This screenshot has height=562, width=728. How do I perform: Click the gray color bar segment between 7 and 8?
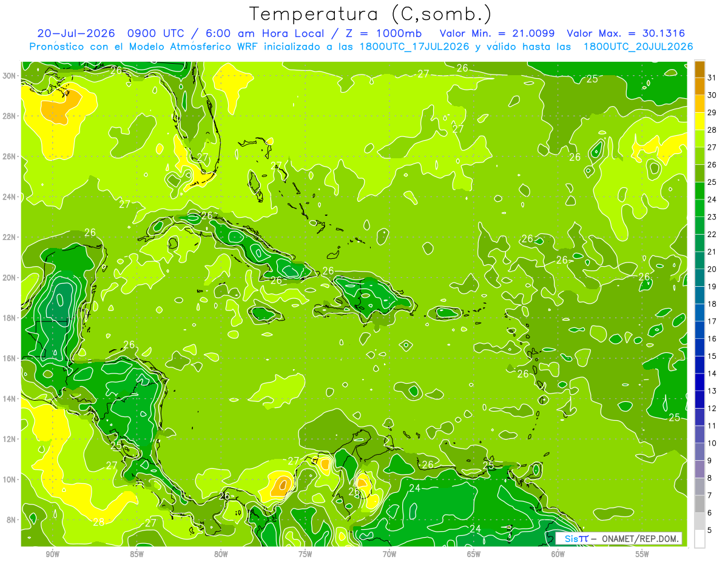click(699, 486)
